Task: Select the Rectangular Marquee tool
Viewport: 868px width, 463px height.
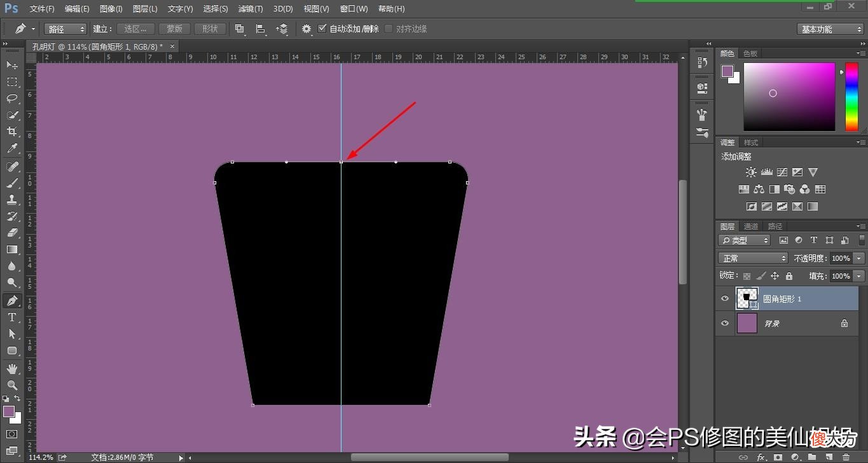Action: (x=12, y=82)
